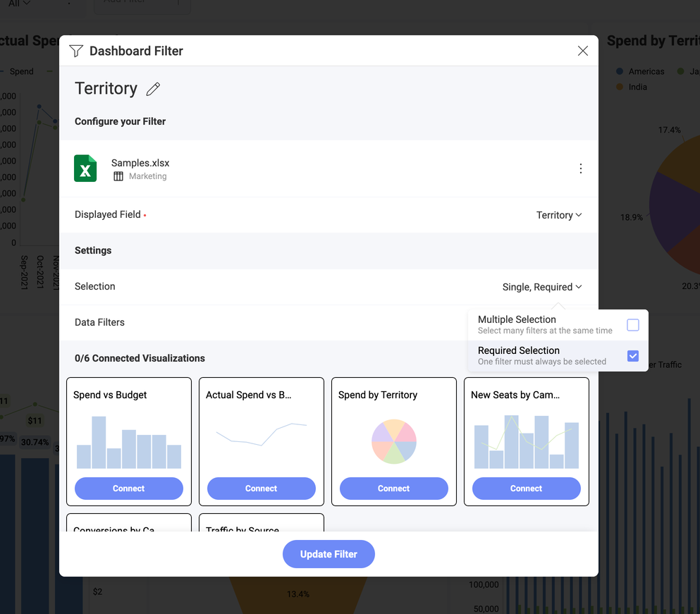Select the Multiple Selection menu entry
The width and height of the screenshot is (700, 614).
pos(558,325)
